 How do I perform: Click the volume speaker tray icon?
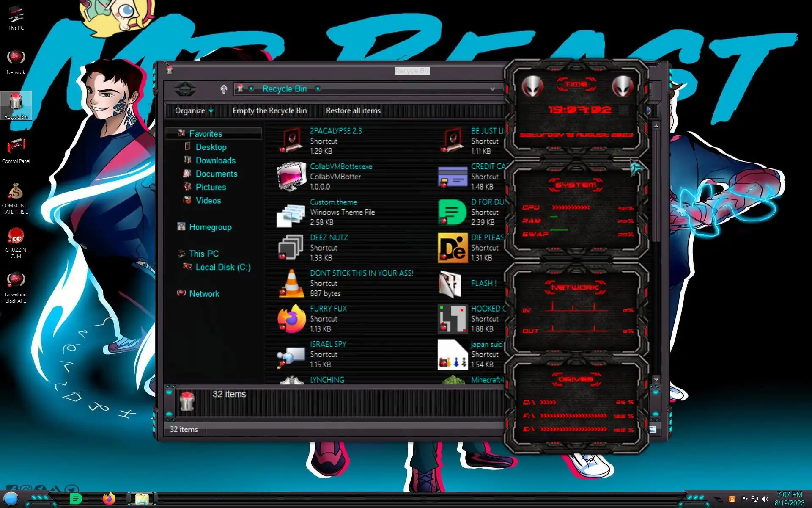(765, 499)
